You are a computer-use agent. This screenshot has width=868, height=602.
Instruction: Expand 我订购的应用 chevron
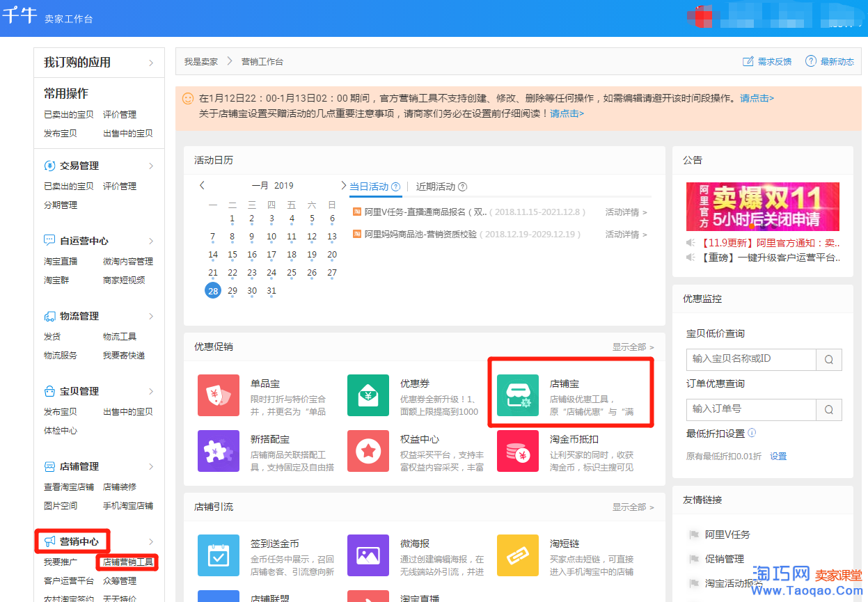151,63
